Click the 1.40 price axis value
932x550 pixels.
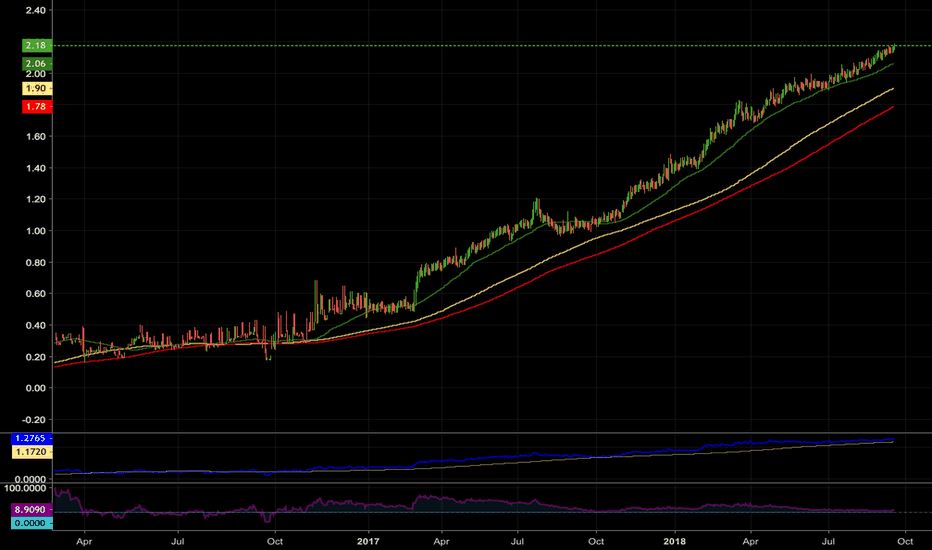[x=36, y=168]
